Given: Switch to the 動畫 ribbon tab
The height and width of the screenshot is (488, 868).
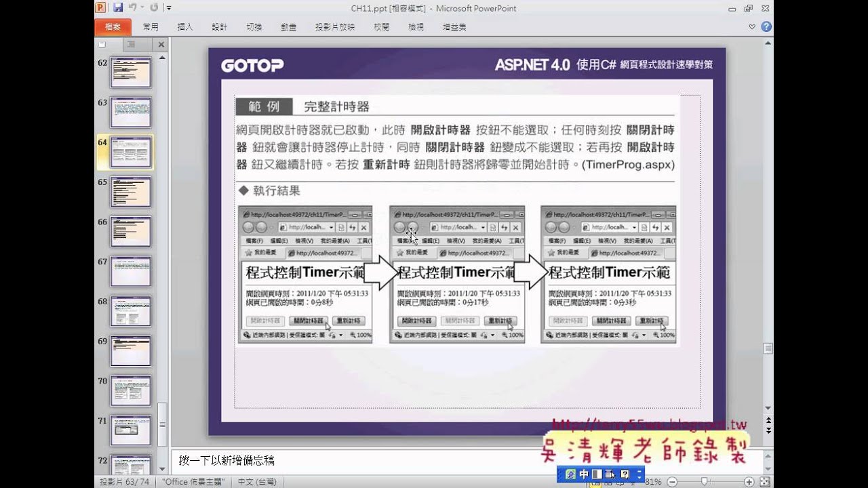Looking at the screenshot, I should pos(288,27).
